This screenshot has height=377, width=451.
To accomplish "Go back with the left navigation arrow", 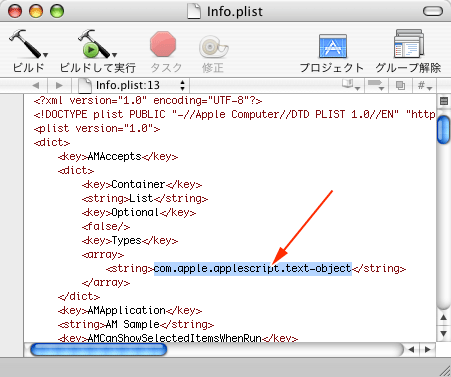I will (36, 85).
